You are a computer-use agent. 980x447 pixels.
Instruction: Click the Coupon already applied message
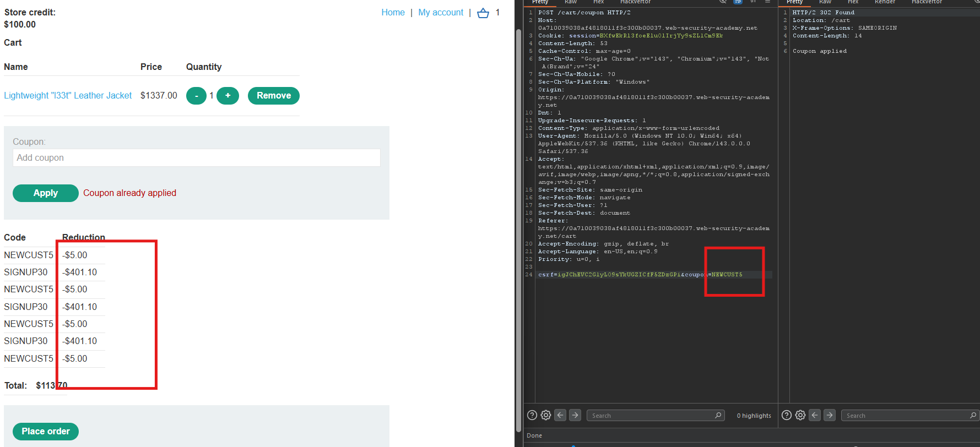[130, 193]
